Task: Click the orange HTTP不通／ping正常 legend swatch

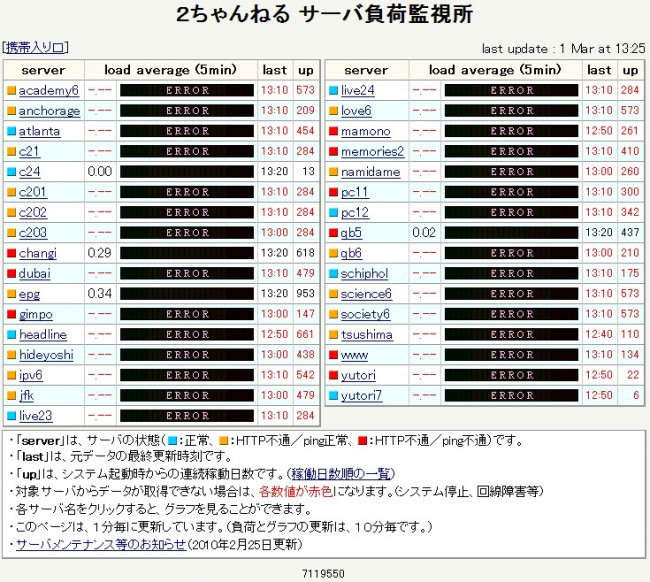Action: tap(224, 440)
